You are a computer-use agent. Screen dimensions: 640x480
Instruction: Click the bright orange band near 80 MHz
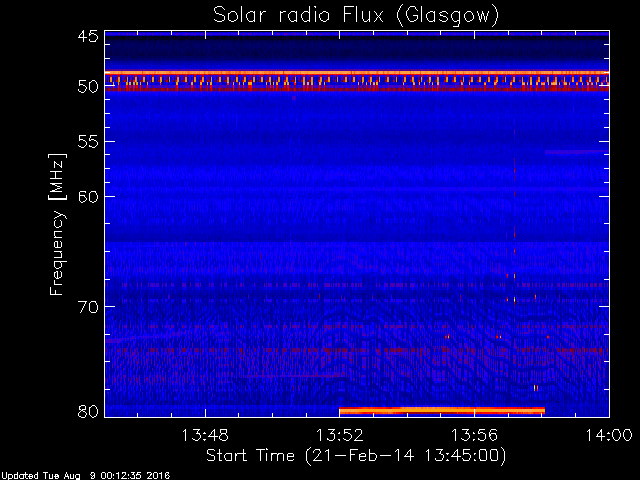pos(442,411)
